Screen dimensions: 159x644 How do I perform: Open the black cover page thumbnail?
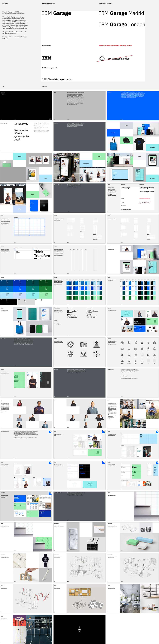[x=26, y=105]
